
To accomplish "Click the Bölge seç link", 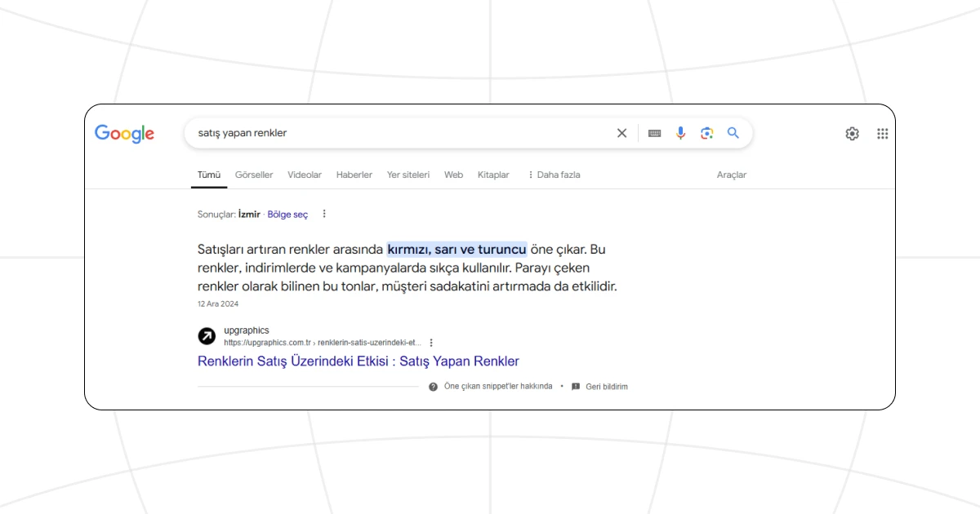I will [287, 215].
